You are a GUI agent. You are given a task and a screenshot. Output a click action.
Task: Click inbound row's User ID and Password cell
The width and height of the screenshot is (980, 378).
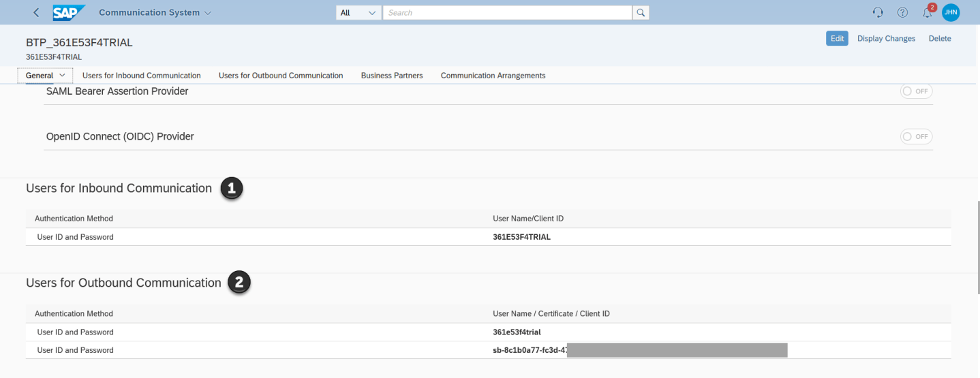[x=75, y=237]
